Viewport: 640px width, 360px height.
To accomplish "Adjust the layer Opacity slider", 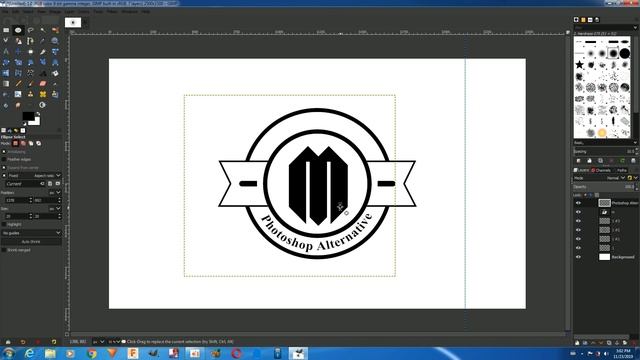I will coord(604,187).
